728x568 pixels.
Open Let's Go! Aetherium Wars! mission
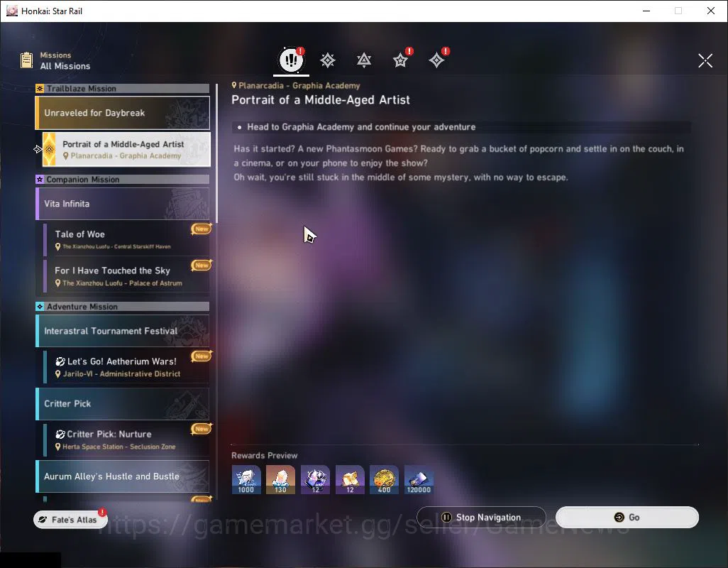click(x=126, y=367)
